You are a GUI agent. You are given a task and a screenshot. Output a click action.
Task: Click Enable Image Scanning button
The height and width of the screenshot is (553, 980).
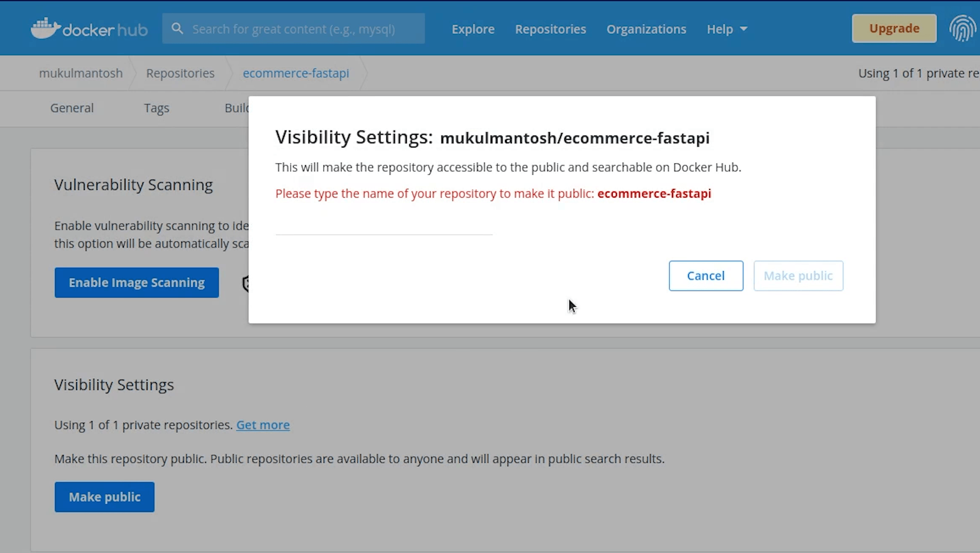click(x=136, y=283)
